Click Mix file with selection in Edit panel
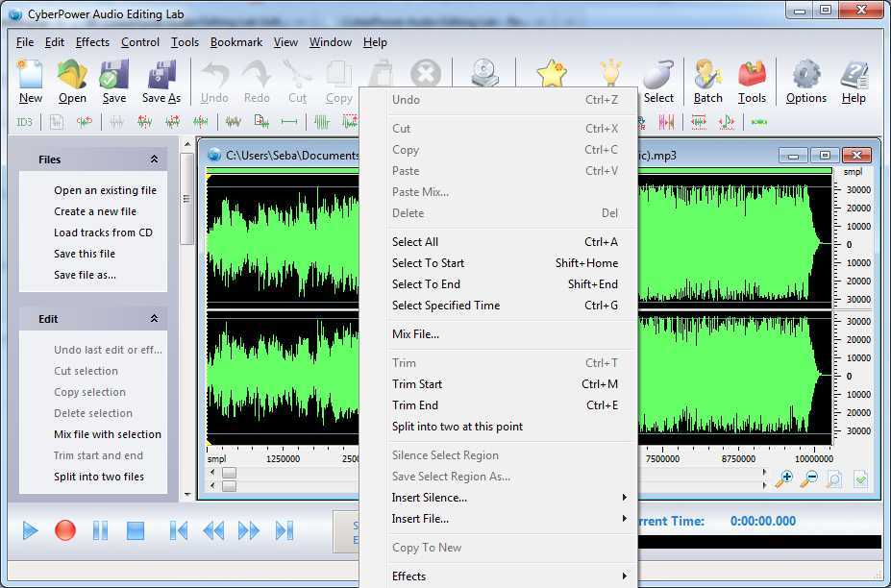Screen dimensions: 891x588 (108, 434)
